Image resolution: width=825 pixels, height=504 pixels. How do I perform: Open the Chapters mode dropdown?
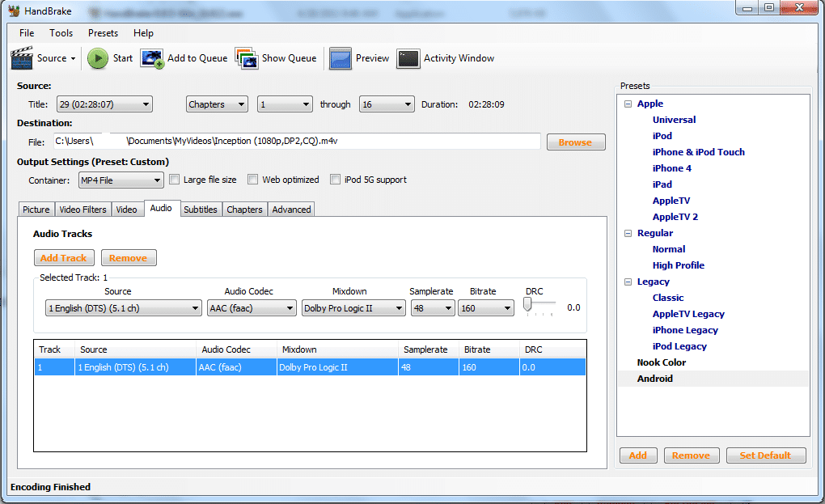(x=217, y=104)
